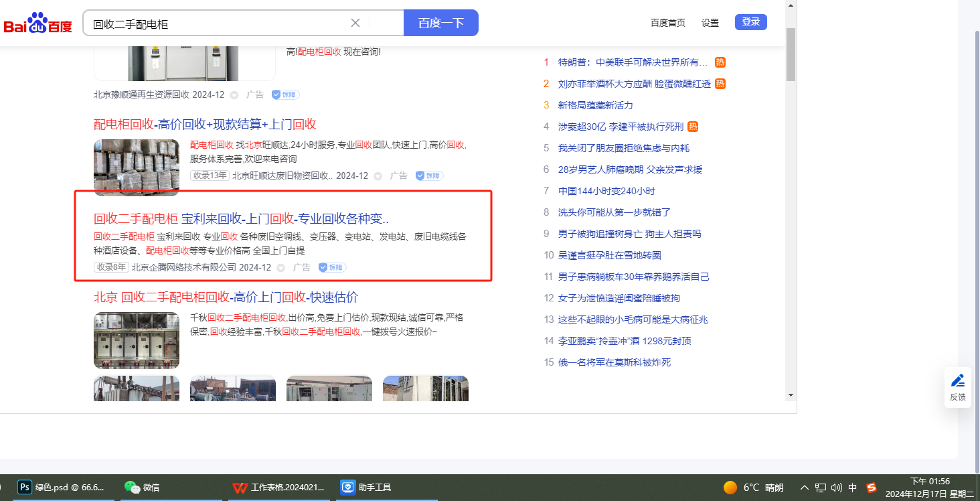Screen dimensions: 980x501
Task: Open hot search 洗头你可能从第一步就错了
Action: point(614,212)
